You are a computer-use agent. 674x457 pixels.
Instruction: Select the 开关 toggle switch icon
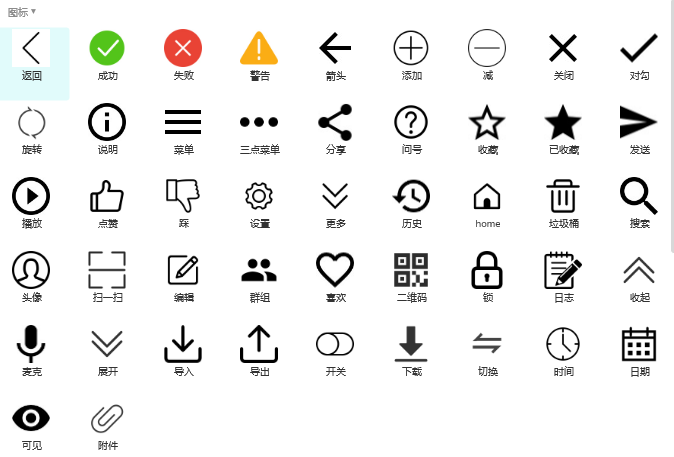click(x=335, y=344)
